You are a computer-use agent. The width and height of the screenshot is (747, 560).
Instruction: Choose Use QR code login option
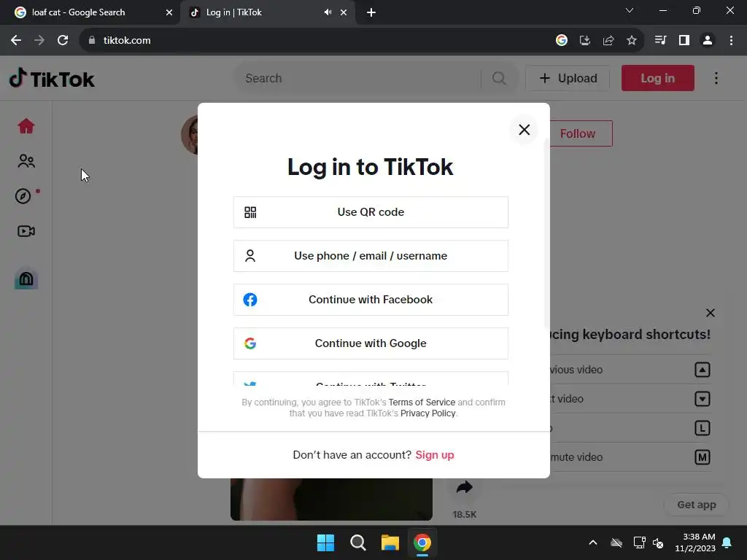(x=371, y=212)
